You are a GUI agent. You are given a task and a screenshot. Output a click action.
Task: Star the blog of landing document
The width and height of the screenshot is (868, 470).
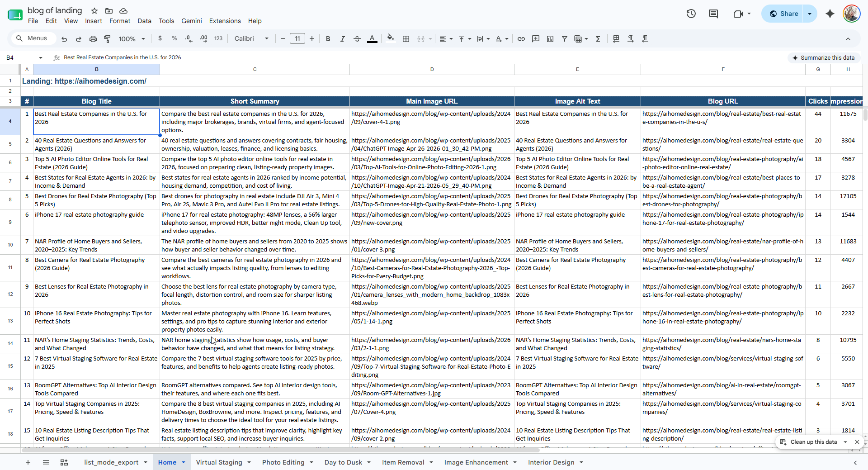point(94,10)
